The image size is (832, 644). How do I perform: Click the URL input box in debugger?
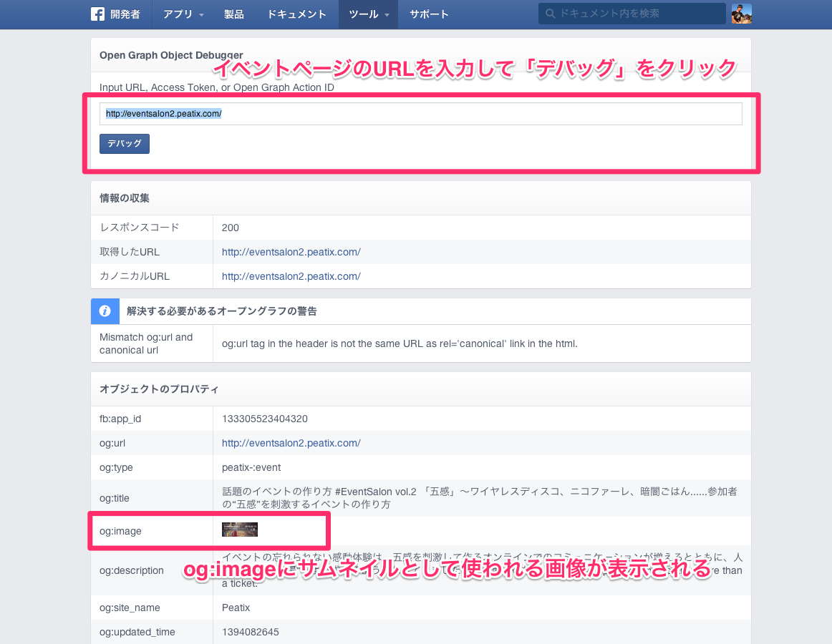click(420, 114)
